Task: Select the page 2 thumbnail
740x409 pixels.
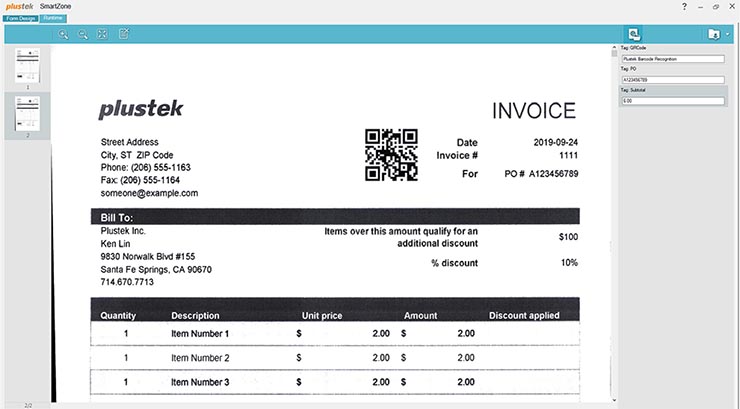Action: [x=28, y=113]
